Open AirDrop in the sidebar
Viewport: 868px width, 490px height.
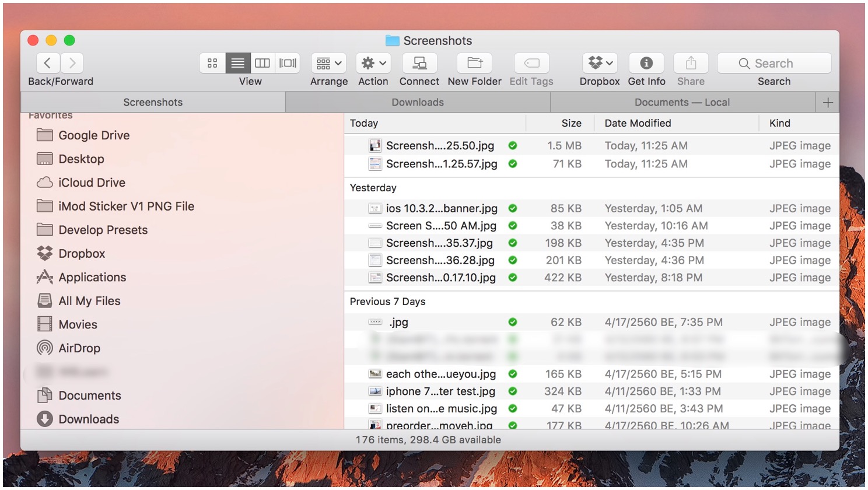tap(79, 348)
